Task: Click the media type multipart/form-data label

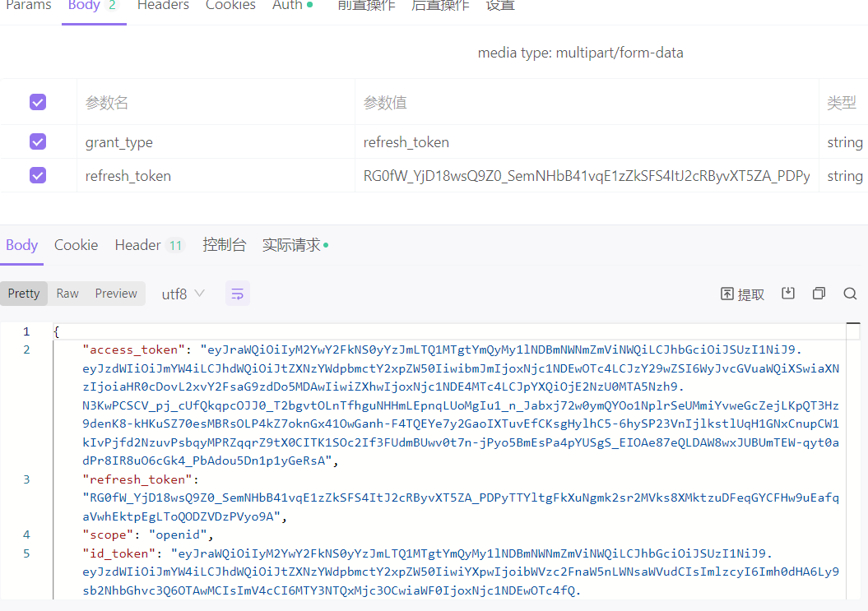Action: pyautogui.click(x=580, y=53)
